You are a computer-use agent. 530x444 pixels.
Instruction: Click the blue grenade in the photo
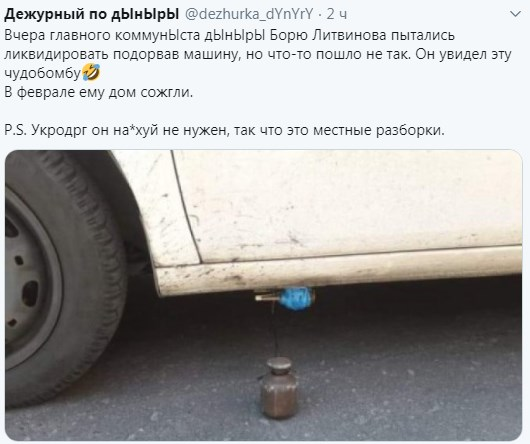(x=295, y=298)
